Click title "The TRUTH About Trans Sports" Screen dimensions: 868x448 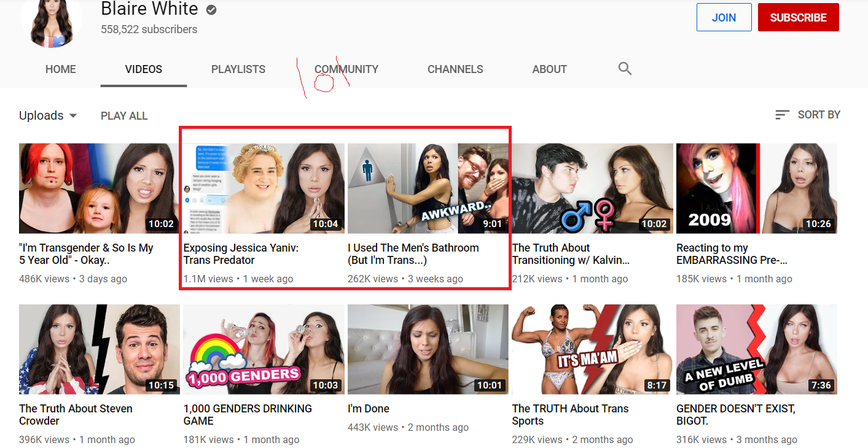[571, 415]
